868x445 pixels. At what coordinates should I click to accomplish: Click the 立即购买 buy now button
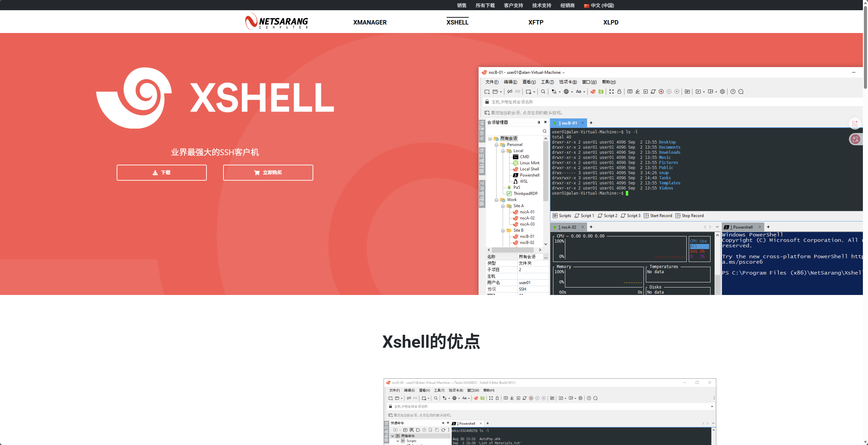[268, 172]
